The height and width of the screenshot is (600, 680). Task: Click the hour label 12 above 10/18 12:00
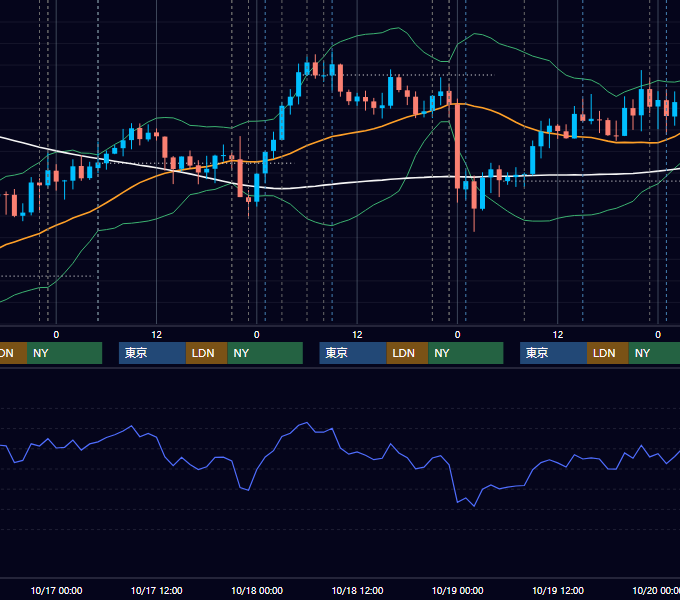tap(357, 335)
